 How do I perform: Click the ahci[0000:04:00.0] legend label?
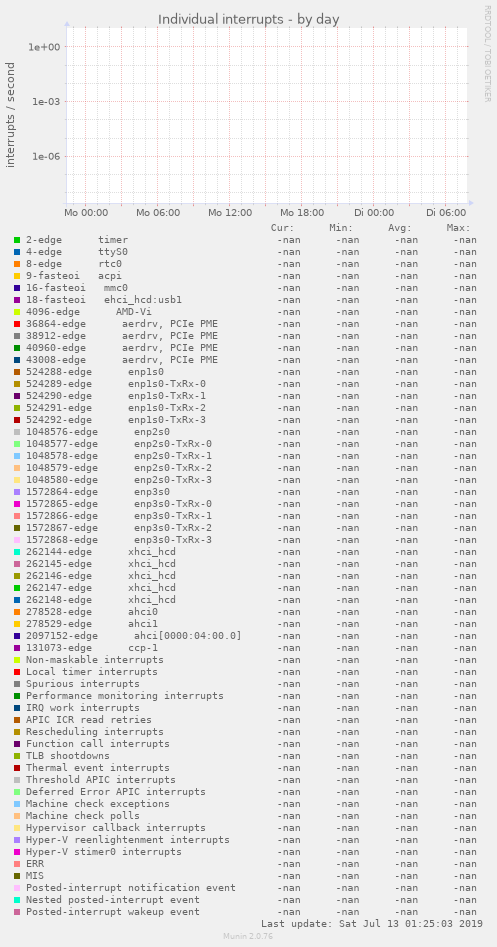tap(188, 636)
